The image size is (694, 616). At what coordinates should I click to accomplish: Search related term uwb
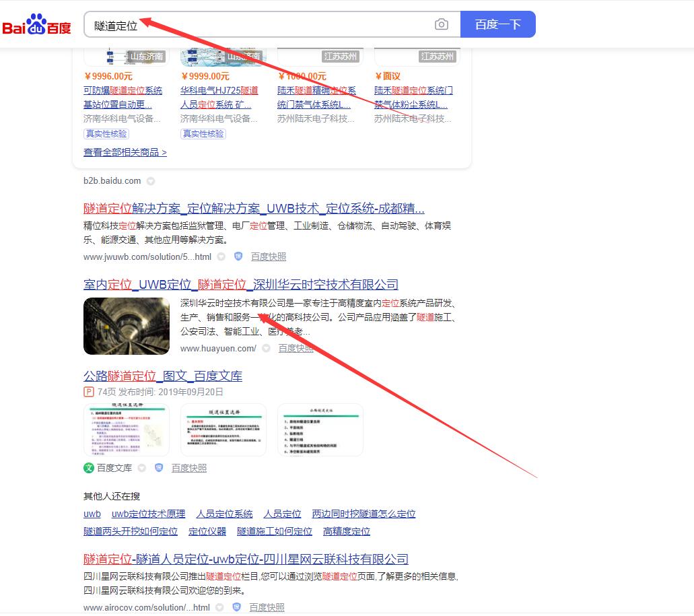coord(92,514)
